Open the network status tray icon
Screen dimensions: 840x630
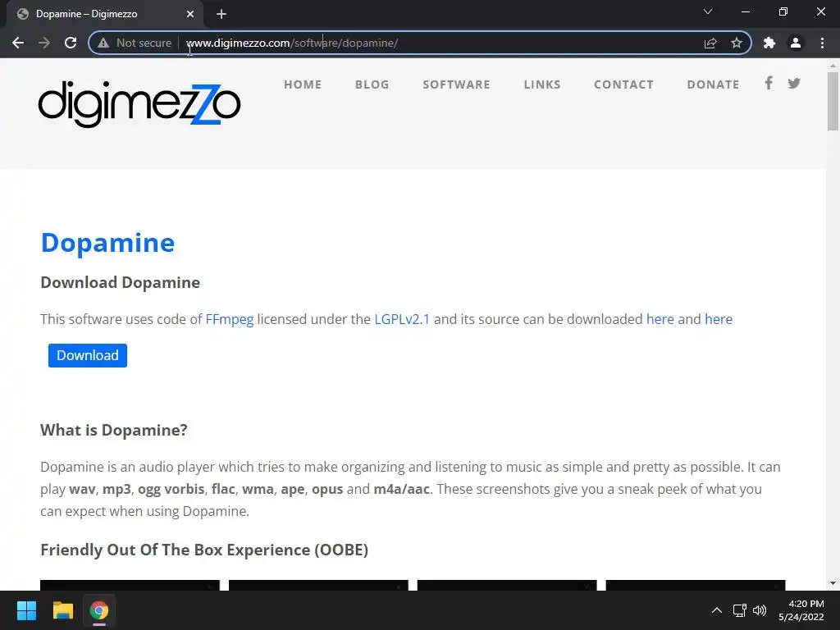click(740, 610)
